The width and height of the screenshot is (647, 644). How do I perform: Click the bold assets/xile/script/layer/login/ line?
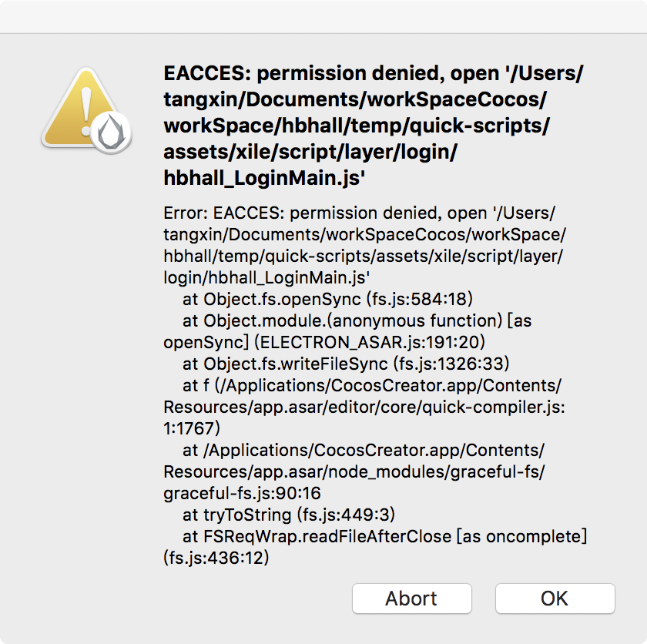[310, 153]
